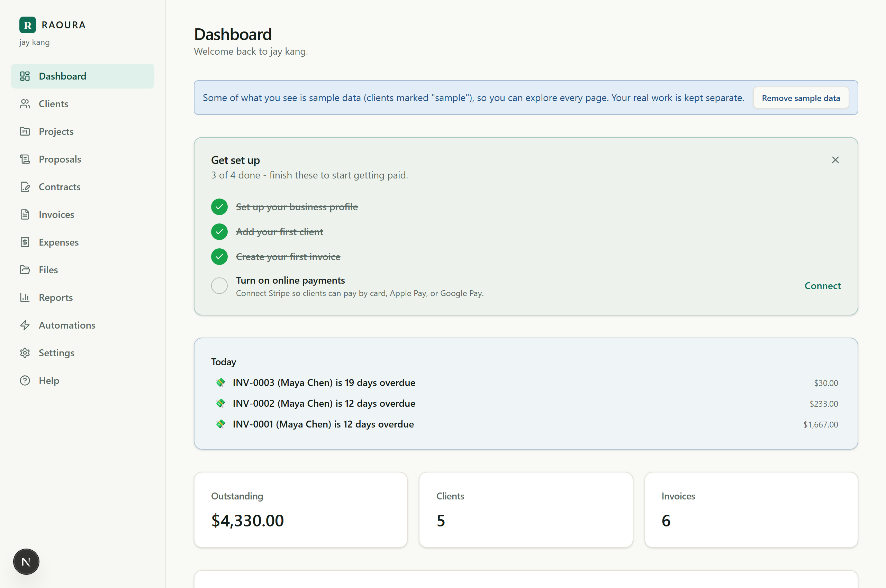
Task: Open Settings from the sidebar
Action: tap(83, 353)
